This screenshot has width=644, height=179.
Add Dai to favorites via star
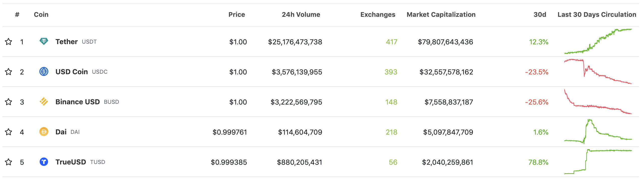tap(9, 132)
